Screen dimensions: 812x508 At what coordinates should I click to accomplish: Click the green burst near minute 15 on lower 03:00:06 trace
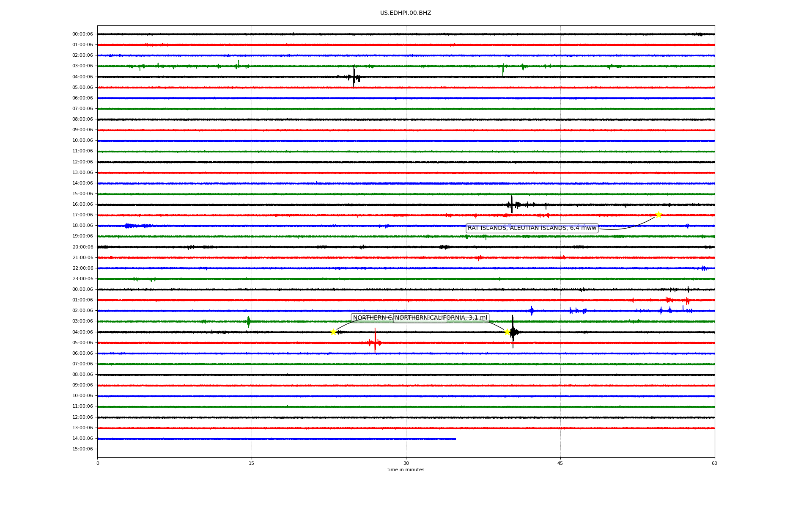248,322
